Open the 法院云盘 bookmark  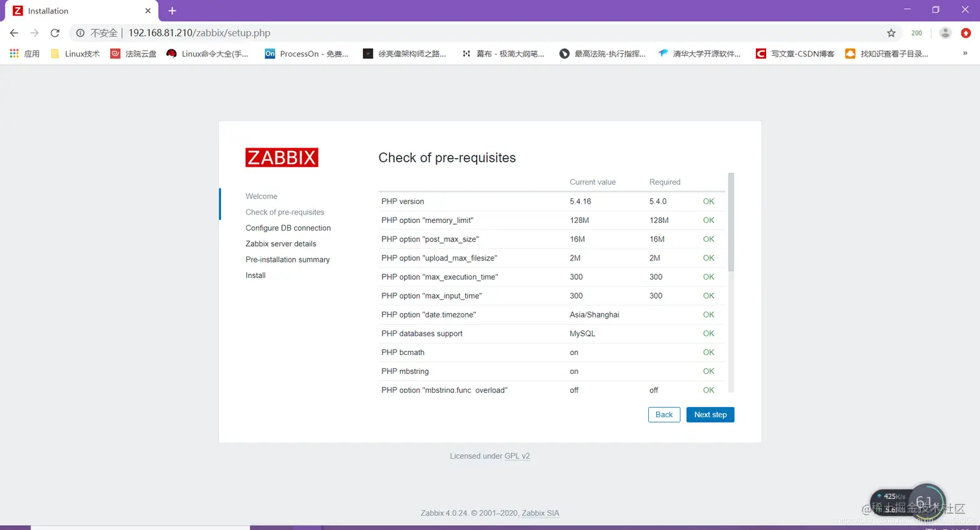pyautogui.click(x=134, y=54)
